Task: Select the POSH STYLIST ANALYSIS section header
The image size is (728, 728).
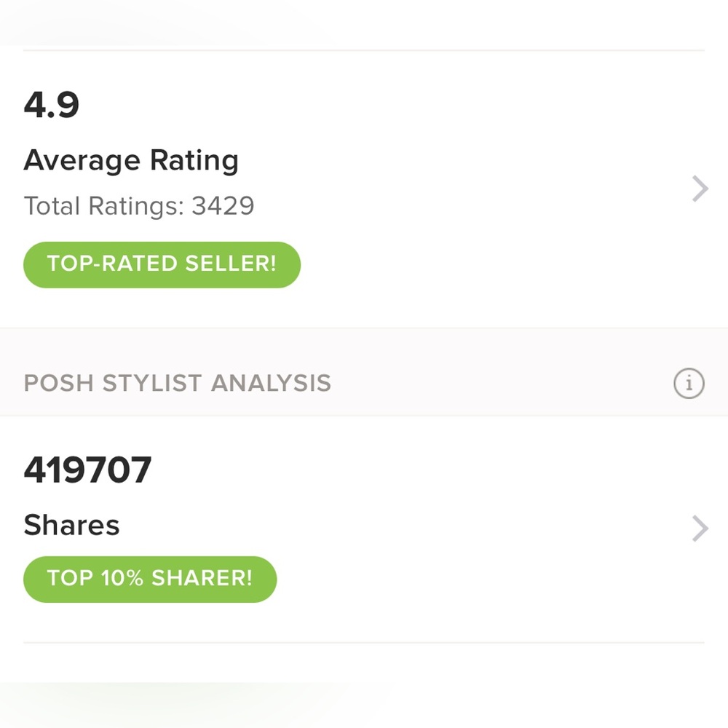Action: tap(178, 384)
